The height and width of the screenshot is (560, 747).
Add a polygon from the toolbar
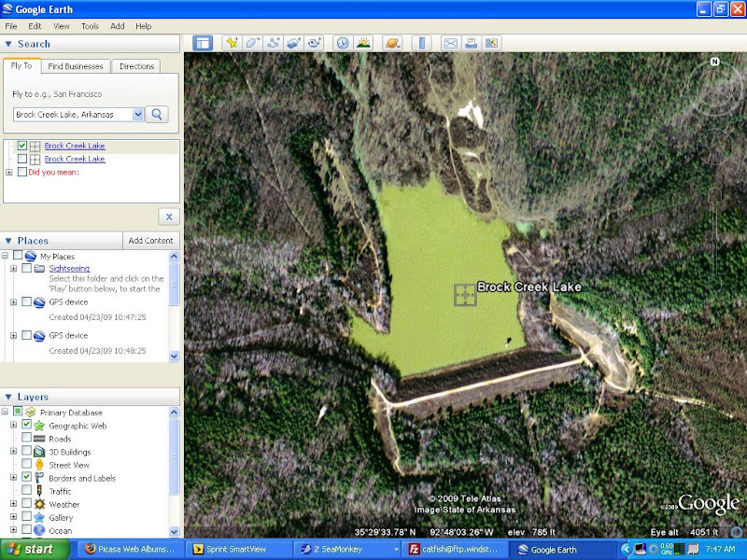252,43
